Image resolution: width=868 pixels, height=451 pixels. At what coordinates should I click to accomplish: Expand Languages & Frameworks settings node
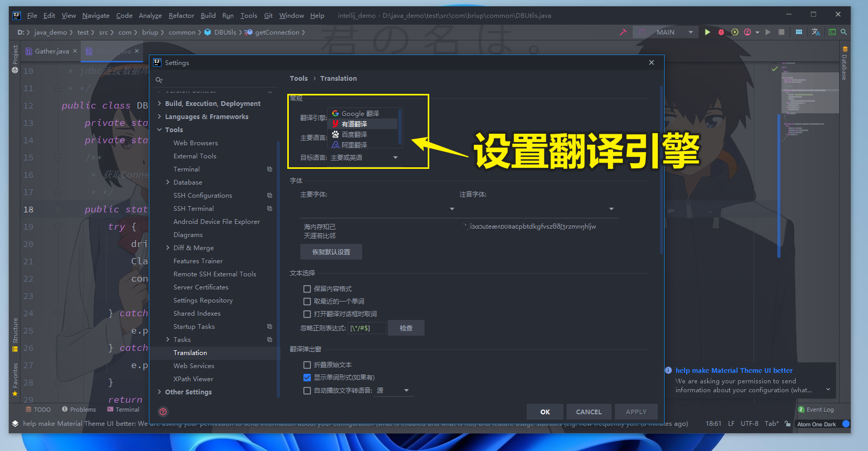pos(159,117)
